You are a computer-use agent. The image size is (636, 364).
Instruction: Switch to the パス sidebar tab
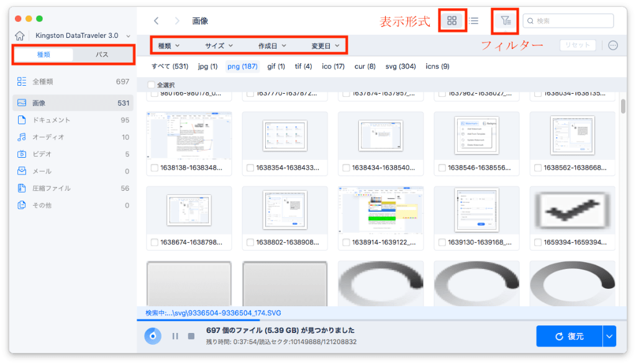(102, 55)
